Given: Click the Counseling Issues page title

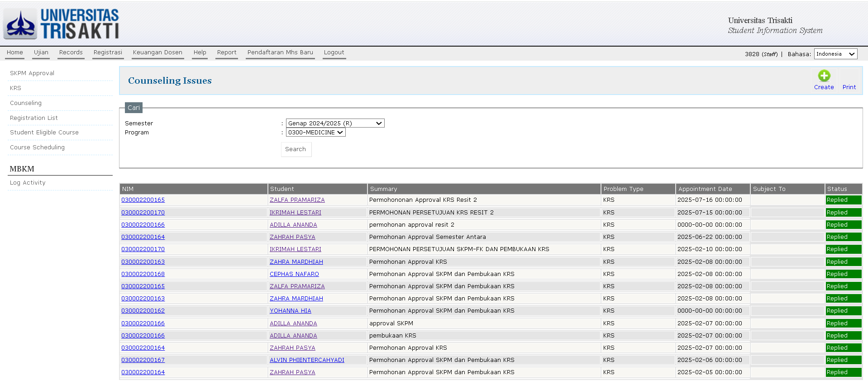Looking at the screenshot, I should pyautogui.click(x=170, y=81).
